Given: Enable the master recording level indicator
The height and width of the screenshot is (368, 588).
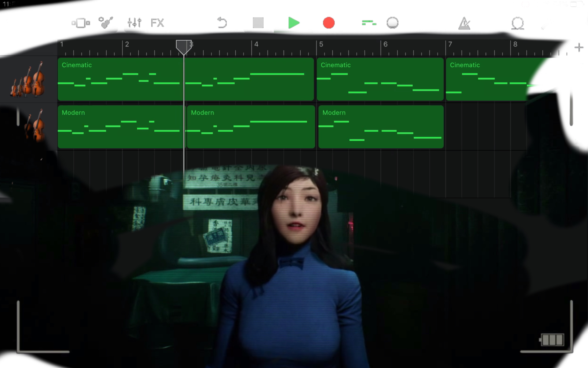Looking at the screenshot, I should coord(393,23).
